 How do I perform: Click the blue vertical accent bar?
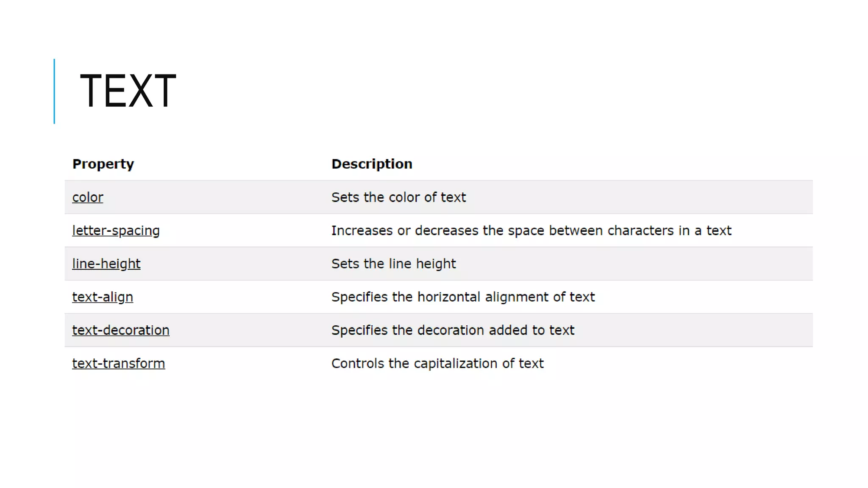[x=54, y=91]
